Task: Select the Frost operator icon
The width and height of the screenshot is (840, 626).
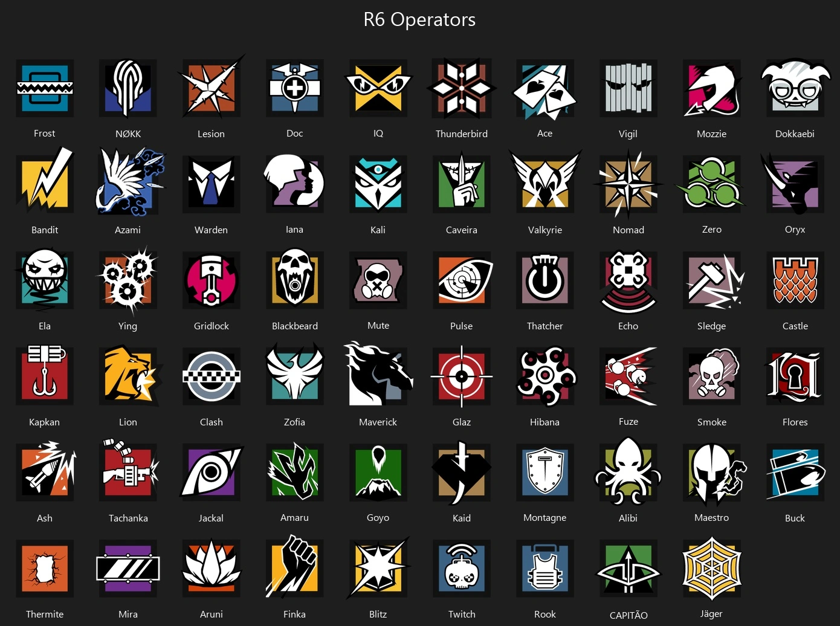Action: (45, 88)
